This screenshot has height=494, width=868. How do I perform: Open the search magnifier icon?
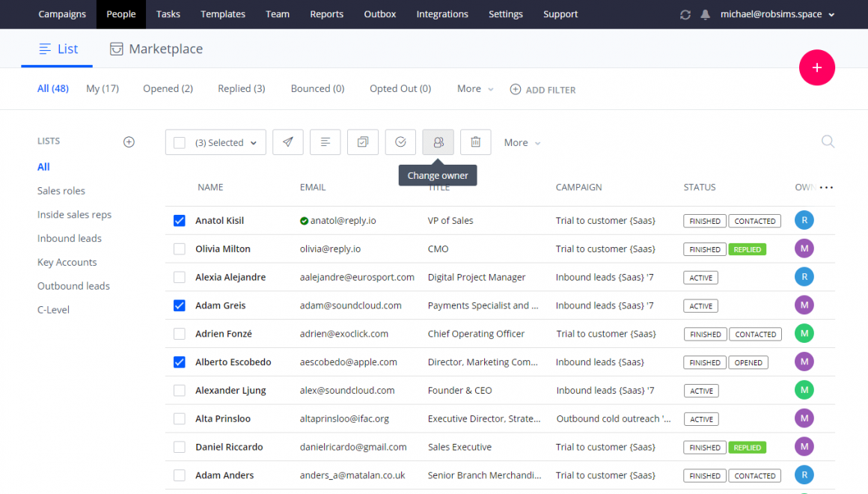[828, 141]
